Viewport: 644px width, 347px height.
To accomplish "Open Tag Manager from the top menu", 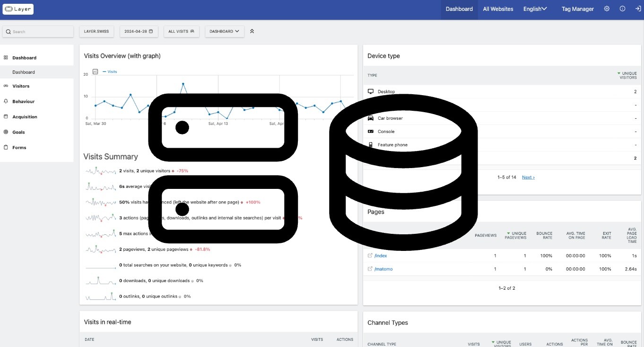I will tap(577, 9).
